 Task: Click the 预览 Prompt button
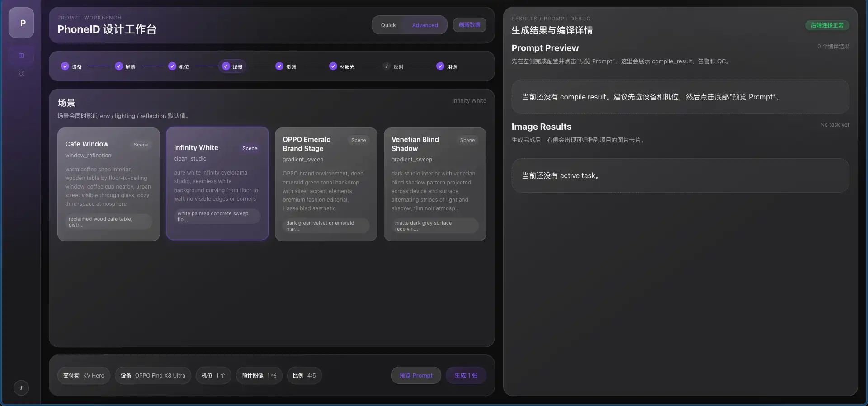pyautogui.click(x=416, y=375)
